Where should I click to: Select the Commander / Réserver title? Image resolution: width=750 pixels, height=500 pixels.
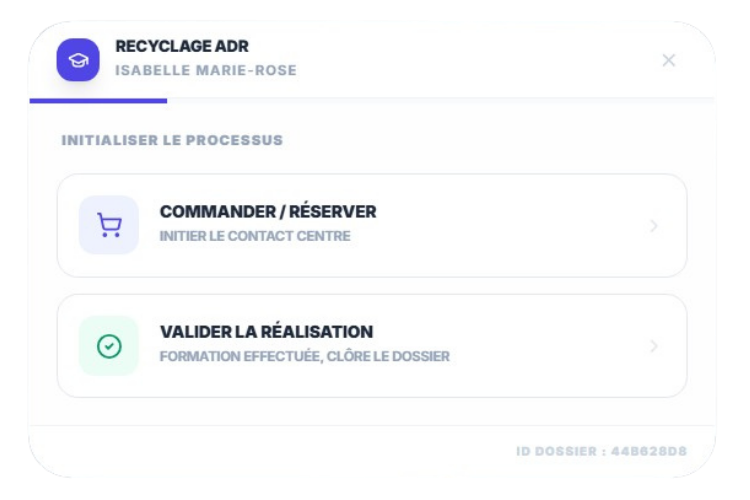(x=268, y=212)
